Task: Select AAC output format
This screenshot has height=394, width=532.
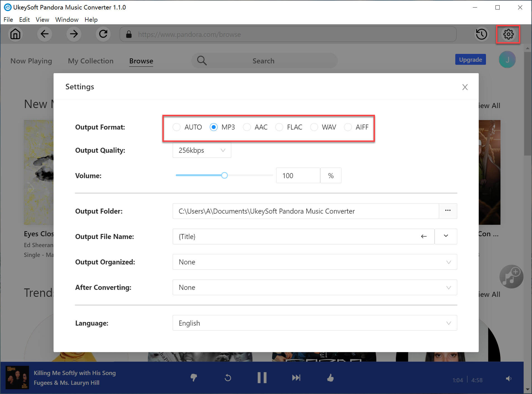Action: click(x=247, y=127)
